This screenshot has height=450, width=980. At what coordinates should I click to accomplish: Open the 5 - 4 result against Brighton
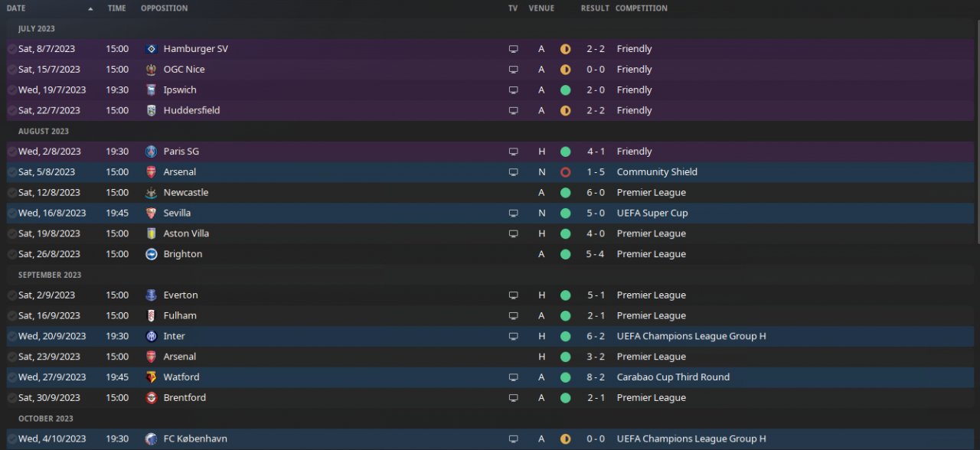point(595,254)
